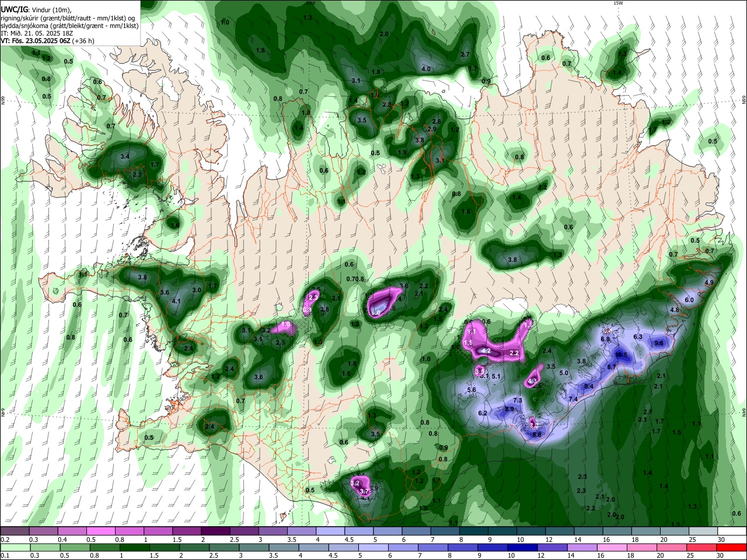The height and width of the screenshot is (560, 747).
Task: Click the precipitation value '4.0' in the north
Action: (426, 69)
